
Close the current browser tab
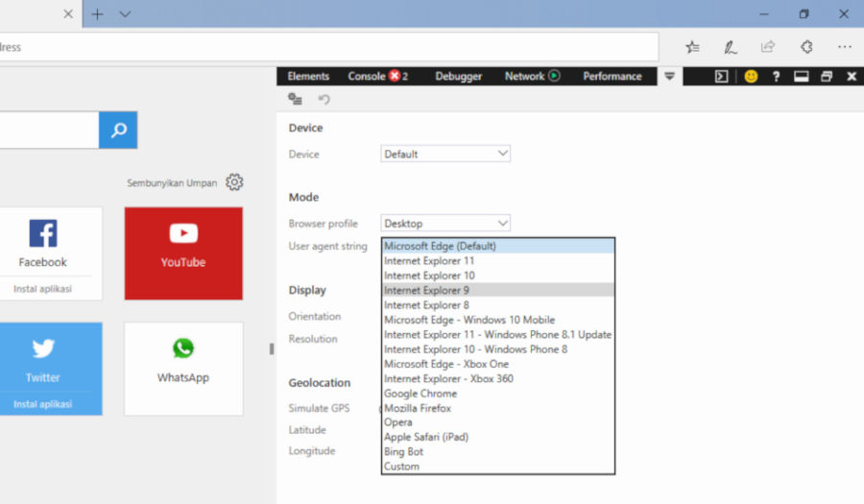(68, 13)
